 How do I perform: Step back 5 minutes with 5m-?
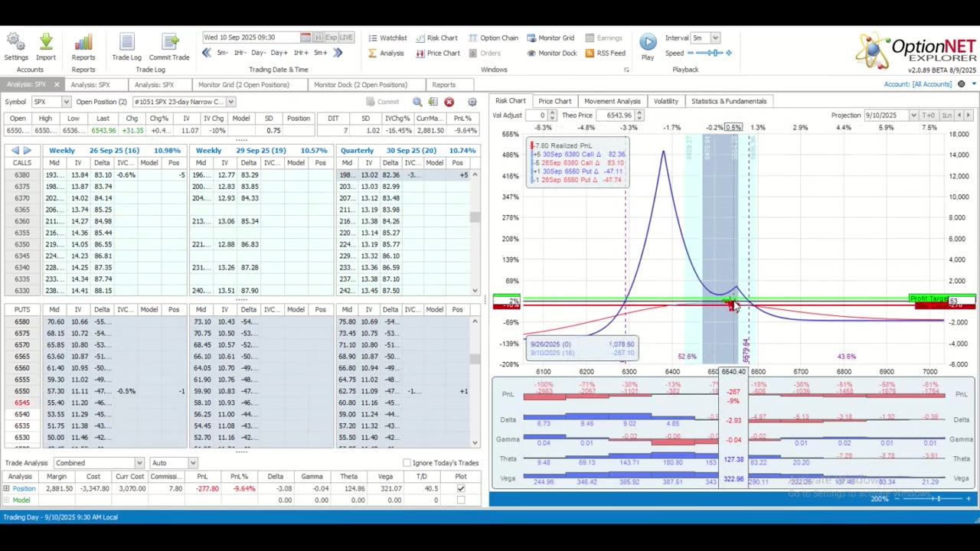coord(222,53)
